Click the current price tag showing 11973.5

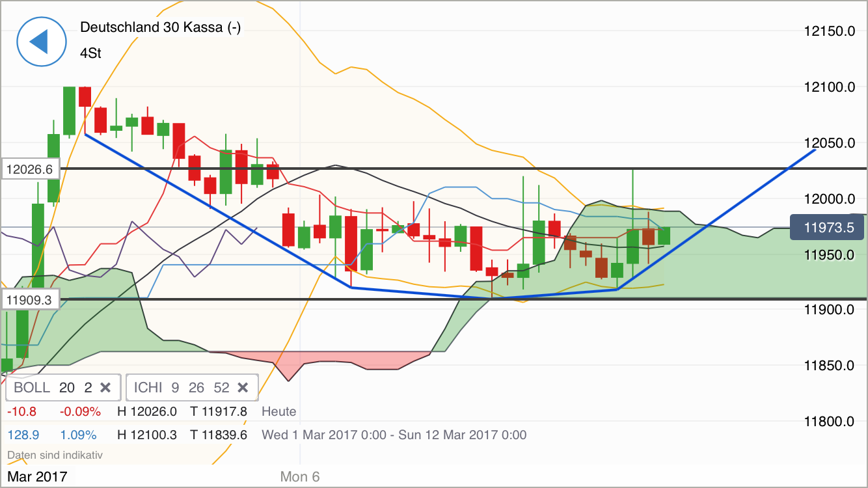tap(826, 227)
